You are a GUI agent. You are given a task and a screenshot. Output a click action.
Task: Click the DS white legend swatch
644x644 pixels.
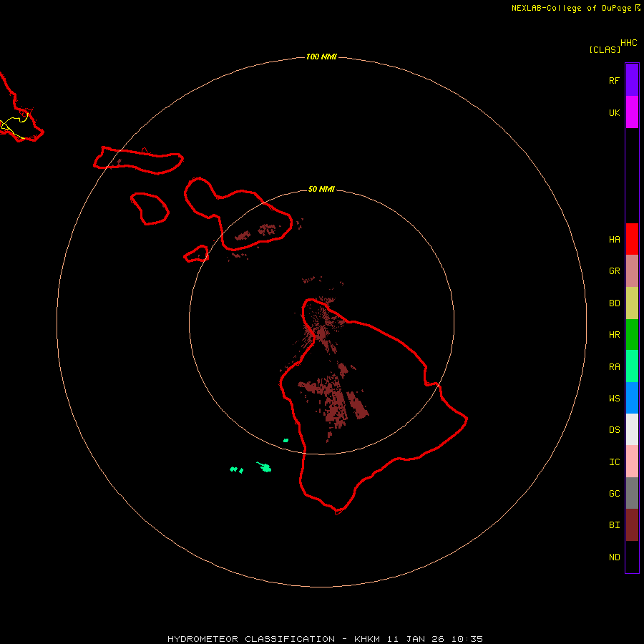coord(632,429)
